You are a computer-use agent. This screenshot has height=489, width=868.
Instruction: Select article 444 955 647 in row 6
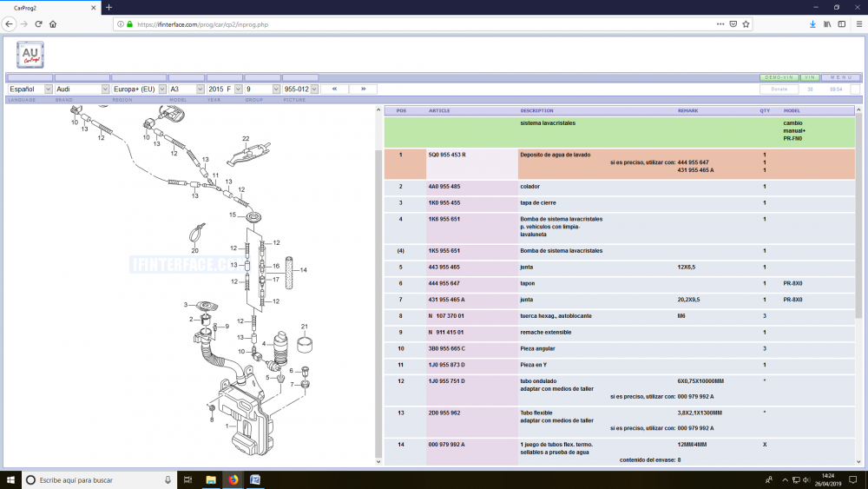(444, 283)
